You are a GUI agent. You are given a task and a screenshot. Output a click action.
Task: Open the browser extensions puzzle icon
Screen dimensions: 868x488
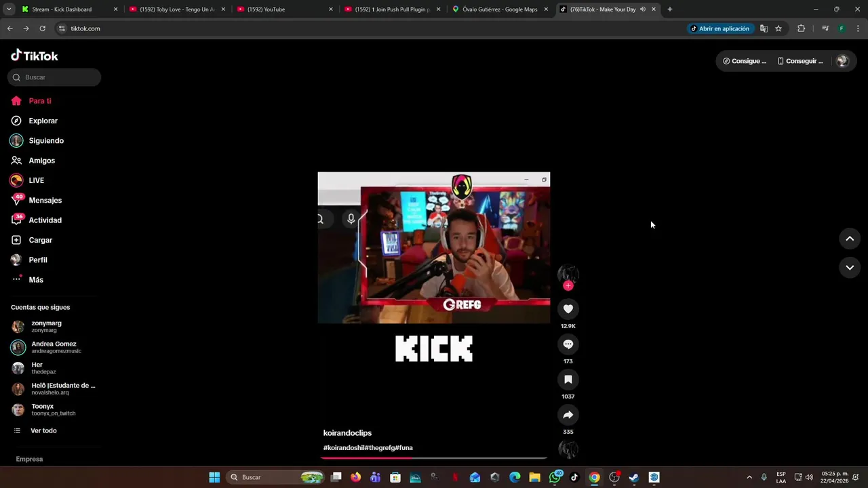coord(801,28)
